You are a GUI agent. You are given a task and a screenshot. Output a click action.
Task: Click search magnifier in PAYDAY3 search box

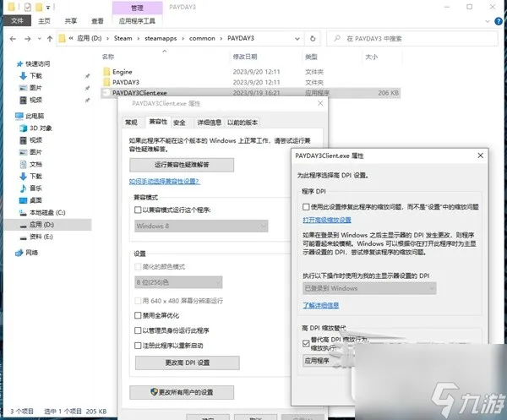pyautogui.click(x=337, y=39)
